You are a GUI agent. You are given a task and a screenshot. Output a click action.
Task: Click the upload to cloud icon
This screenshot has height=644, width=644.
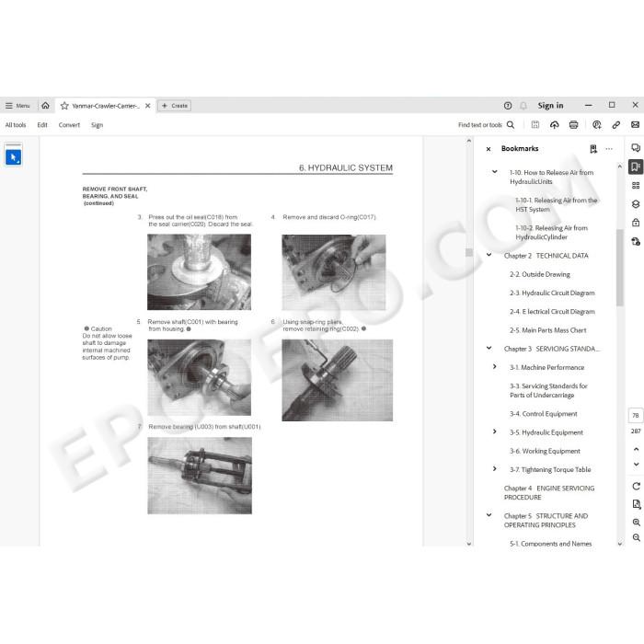[x=555, y=125]
